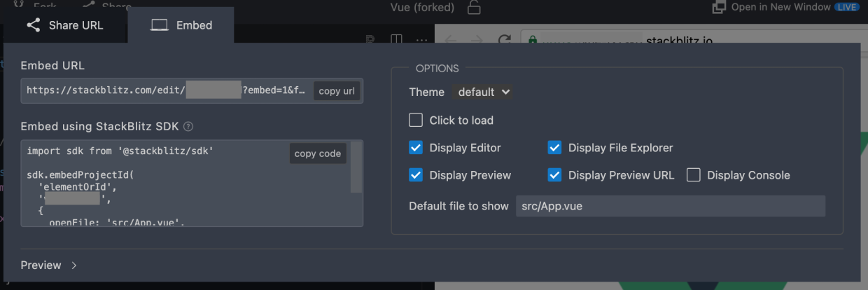The width and height of the screenshot is (868, 290).
Task: Open the Theme dropdown
Action: coord(483,92)
